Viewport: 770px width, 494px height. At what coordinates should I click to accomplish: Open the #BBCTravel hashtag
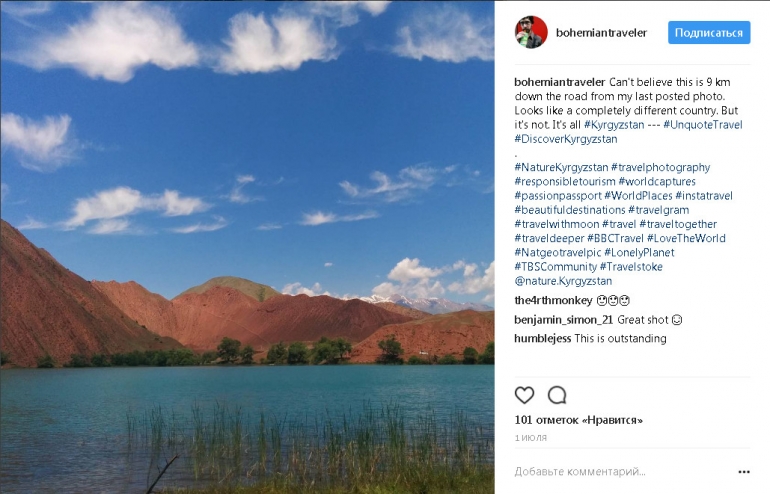click(x=615, y=239)
